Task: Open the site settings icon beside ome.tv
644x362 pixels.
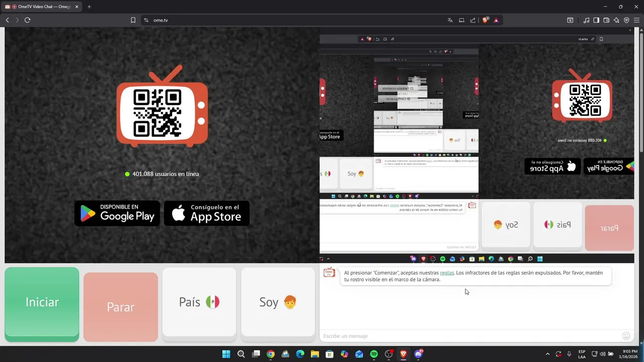Action: click(x=146, y=20)
